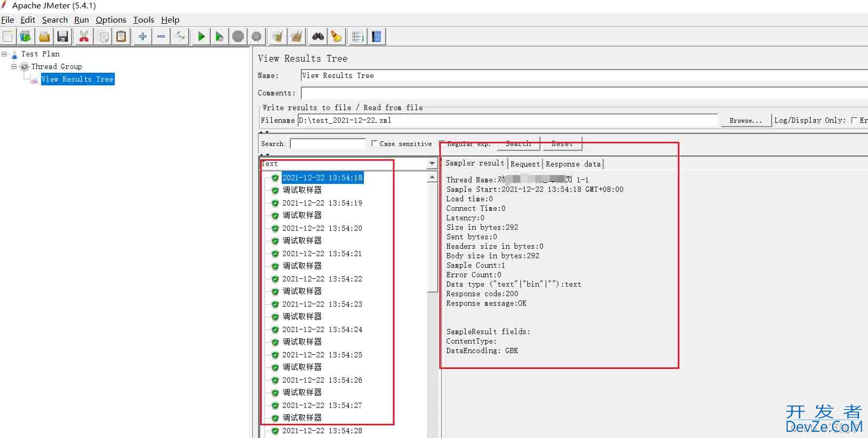Click the Clear results broom icon
This screenshot has width=868, height=438.
(278, 36)
